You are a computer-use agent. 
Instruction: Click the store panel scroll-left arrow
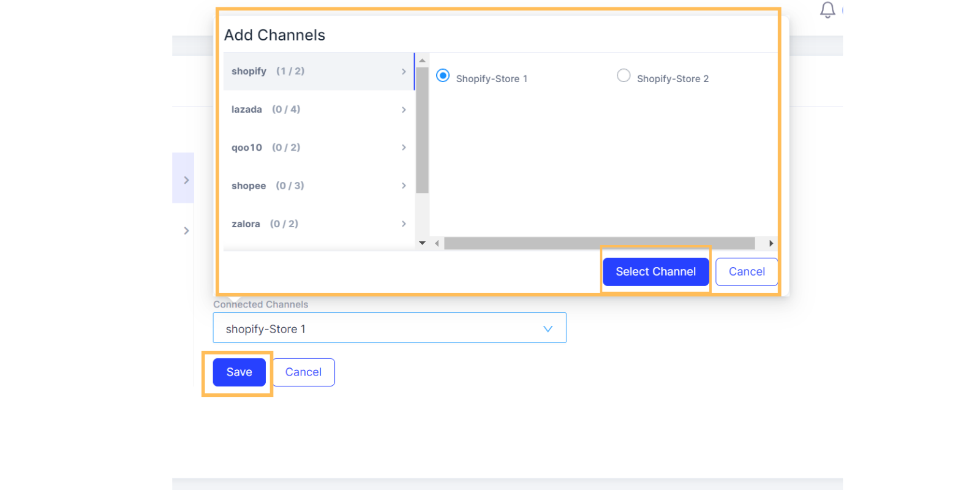437,243
